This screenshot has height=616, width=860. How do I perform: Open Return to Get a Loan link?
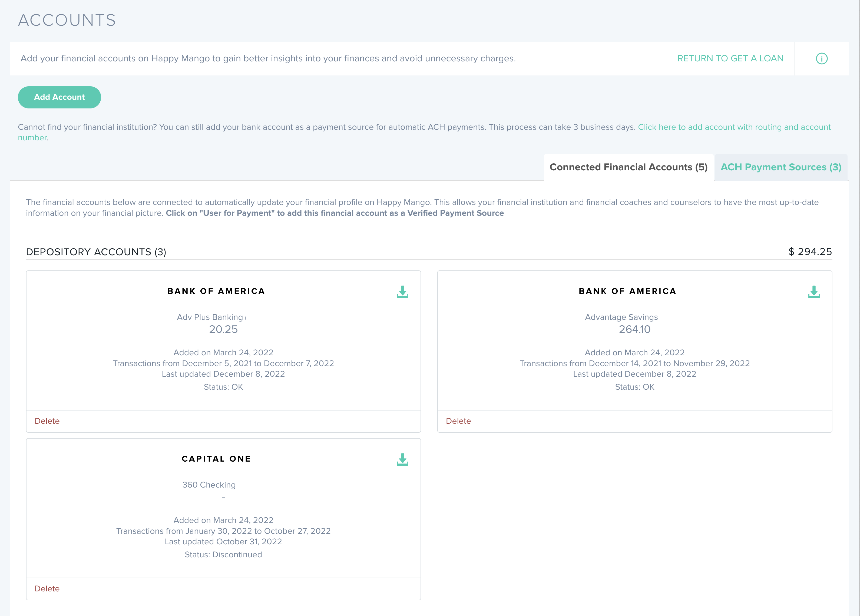tap(730, 58)
